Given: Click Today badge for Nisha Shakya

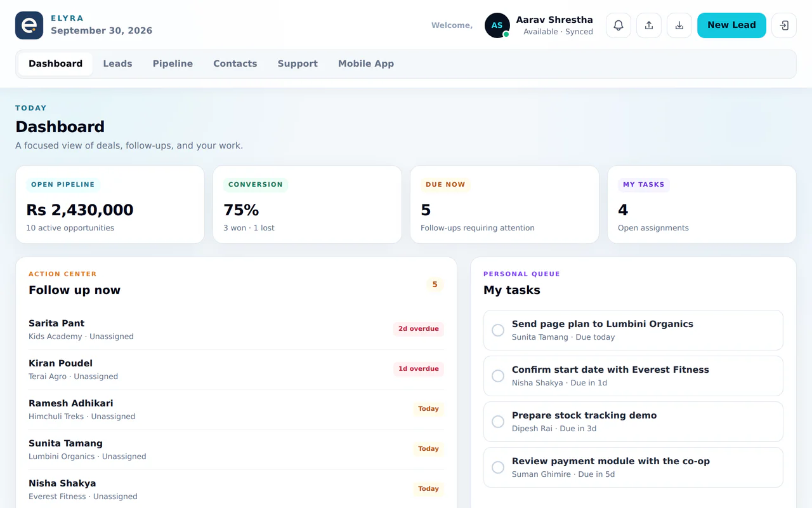Looking at the screenshot, I should pos(428,489).
